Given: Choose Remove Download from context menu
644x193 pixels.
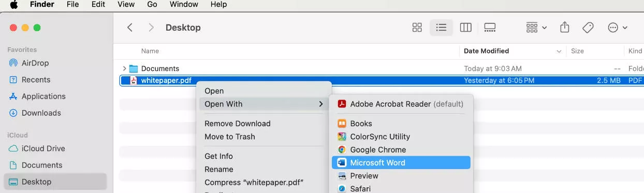Looking at the screenshot, I should click(x=264, y=123).
